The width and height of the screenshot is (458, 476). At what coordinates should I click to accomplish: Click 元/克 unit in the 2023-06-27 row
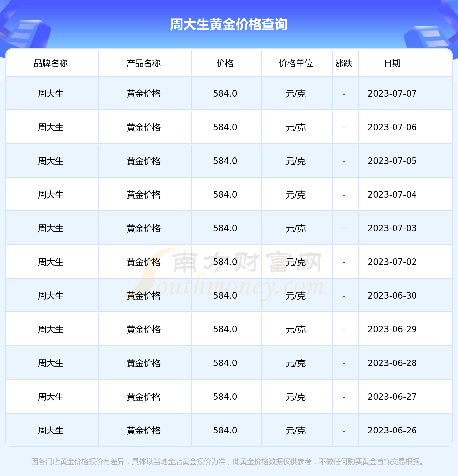296,397
